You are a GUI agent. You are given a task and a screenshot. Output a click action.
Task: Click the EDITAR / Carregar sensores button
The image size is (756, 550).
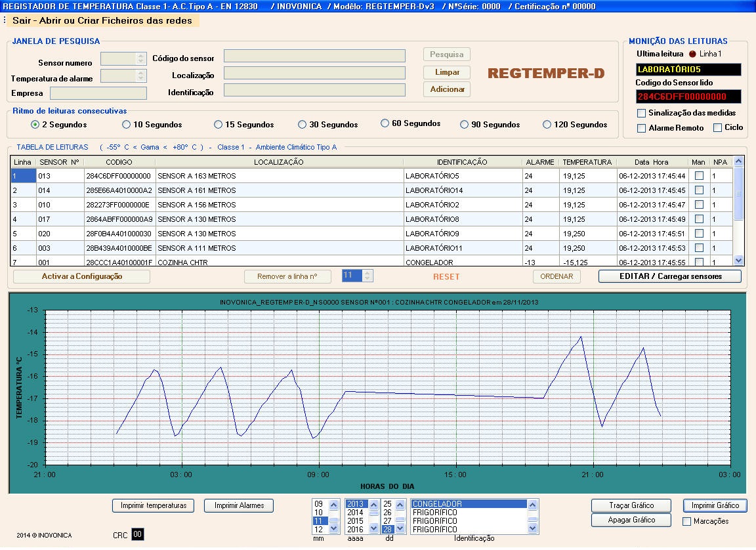670,276
